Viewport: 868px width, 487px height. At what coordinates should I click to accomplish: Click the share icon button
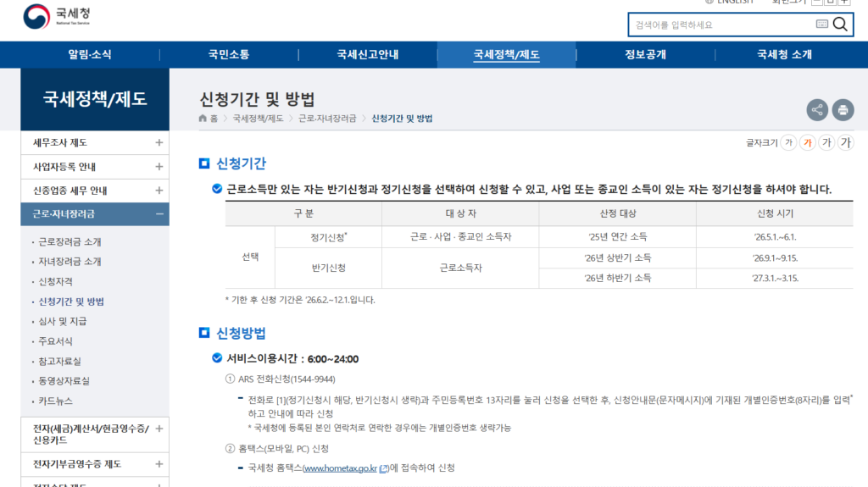tap(817, 109)
